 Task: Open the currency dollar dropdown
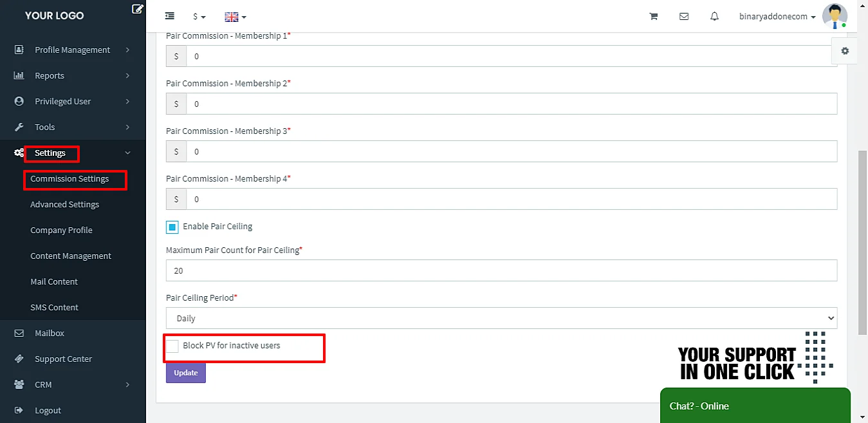(199, 17)
